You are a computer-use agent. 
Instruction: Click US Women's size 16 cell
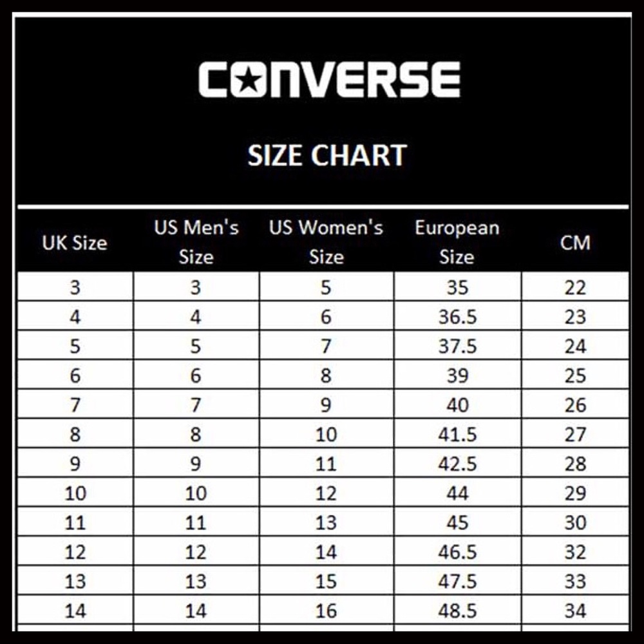click(x=326, y=611)
